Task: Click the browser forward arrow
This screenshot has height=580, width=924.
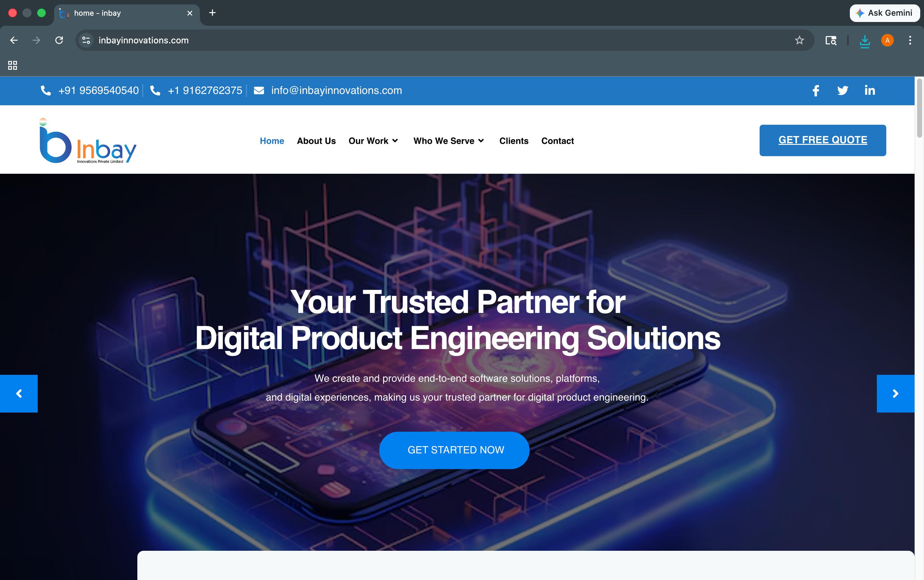Action: [x=36, y=40]
